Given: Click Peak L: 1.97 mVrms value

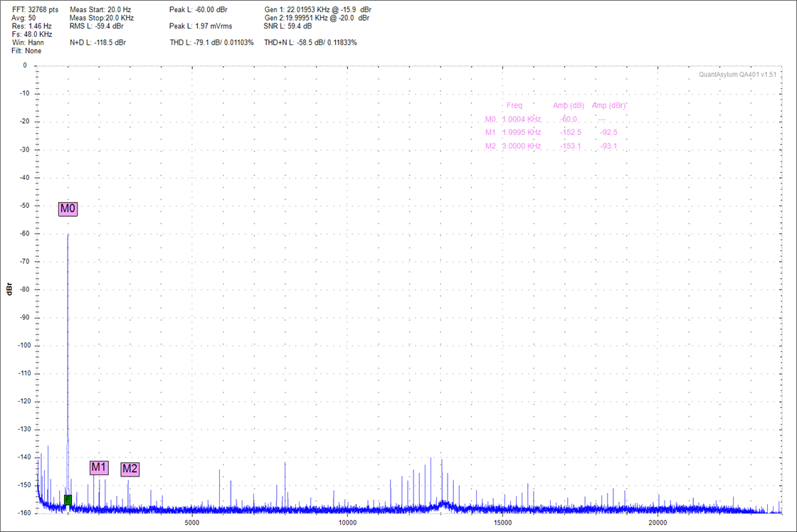Looking at the screenshot, I should (201, 26).
